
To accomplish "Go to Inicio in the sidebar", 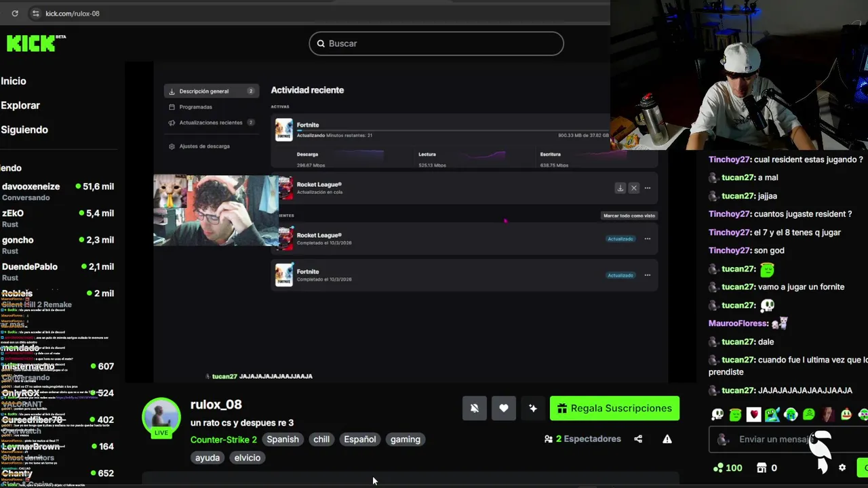I will tap(14, 81).
